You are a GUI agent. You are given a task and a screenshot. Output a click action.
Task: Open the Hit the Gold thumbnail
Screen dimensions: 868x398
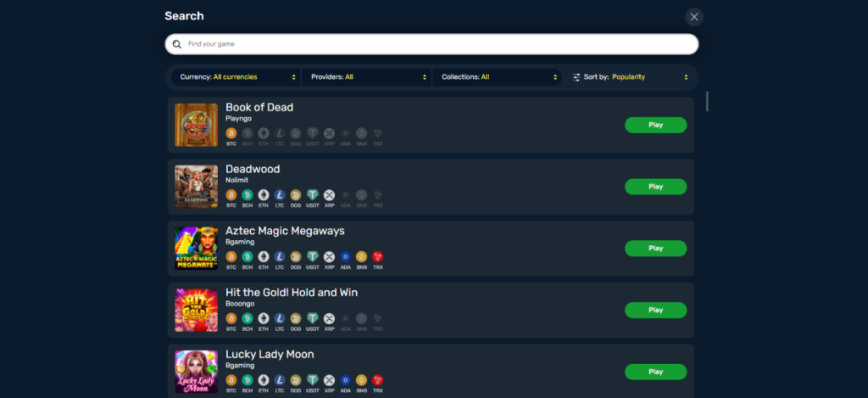[x=197, y=310]
